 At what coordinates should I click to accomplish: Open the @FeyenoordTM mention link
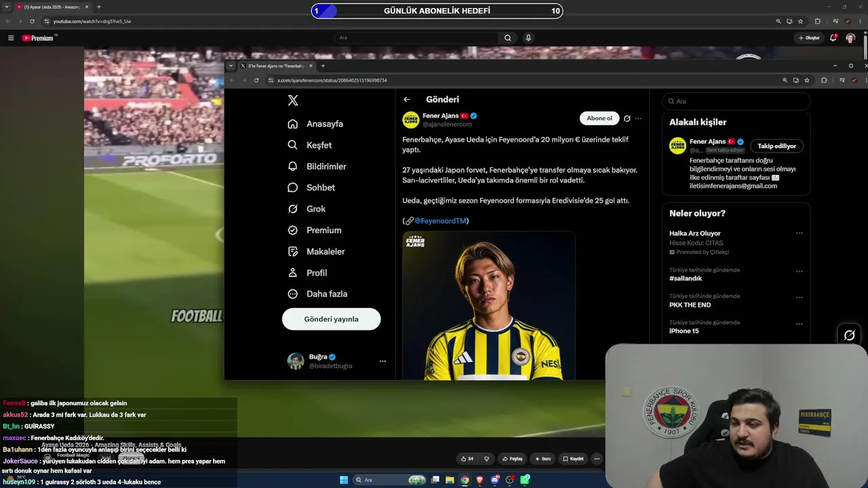tap(441, 221)
